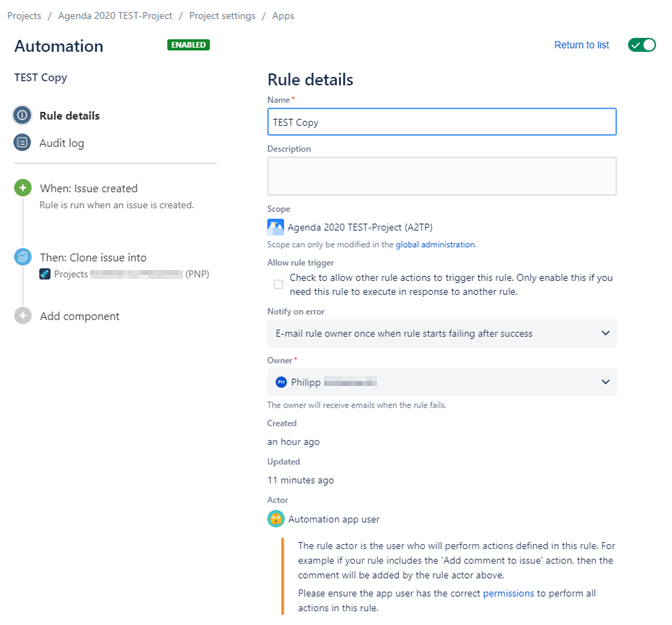Open the Owner dropdown chevron

pos(605,382)
